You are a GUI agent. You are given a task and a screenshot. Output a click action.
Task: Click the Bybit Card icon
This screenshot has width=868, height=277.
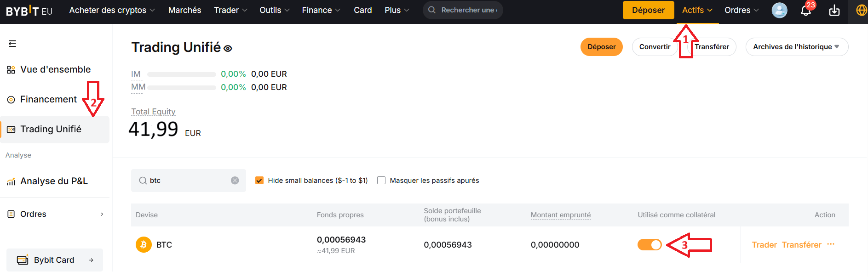tap(23, 260)
